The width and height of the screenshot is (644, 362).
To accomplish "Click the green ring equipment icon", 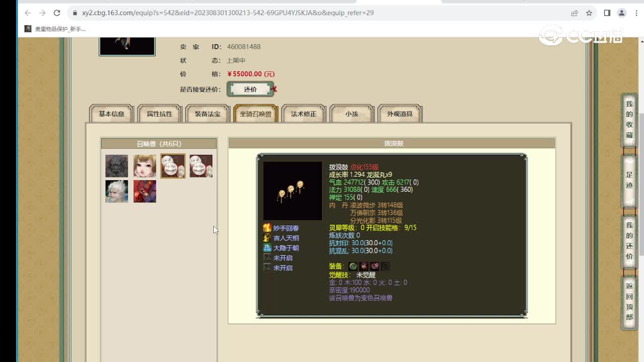I will (353, 266).
